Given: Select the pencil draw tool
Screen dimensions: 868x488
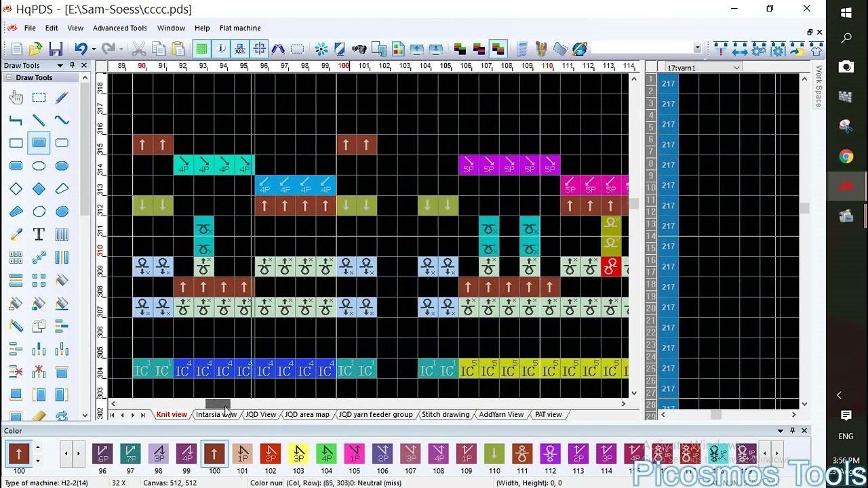Looking at the screenshot, I should [x=62, y=98].
